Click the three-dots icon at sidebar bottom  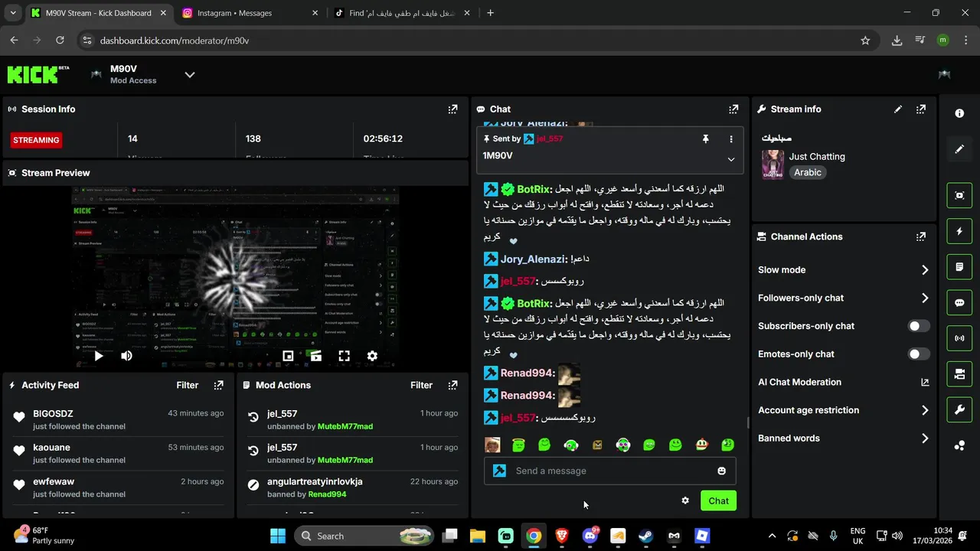pos(959,446)
